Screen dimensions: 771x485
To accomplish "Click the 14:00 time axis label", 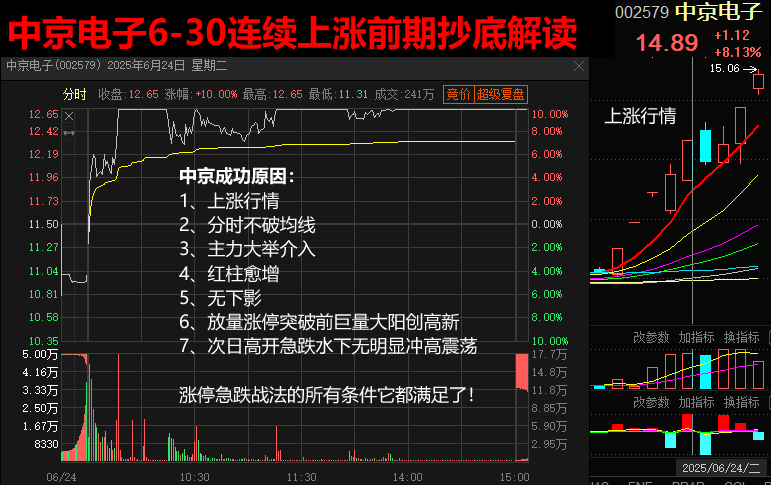I will 407,477.
